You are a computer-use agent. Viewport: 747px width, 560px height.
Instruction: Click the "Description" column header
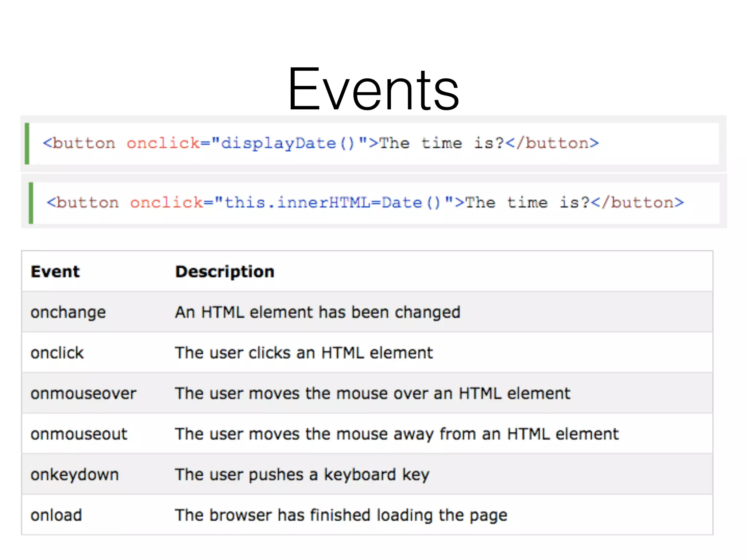point(225,271)
